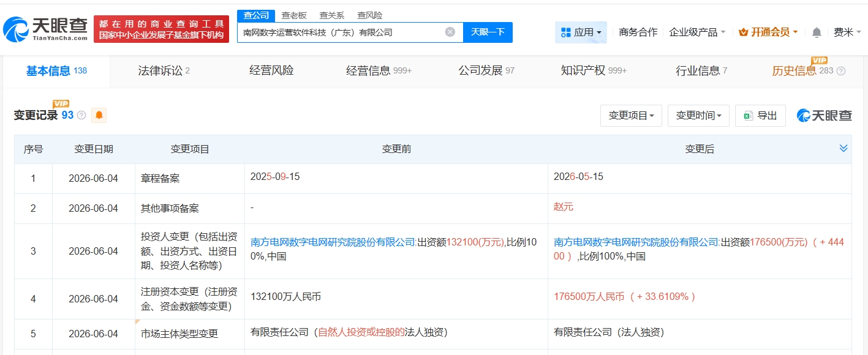Screen dimensions: 868x355
Task: Open 南方电网数字电网研究院 link in 变更后 column
Action: tap(636, 242)
